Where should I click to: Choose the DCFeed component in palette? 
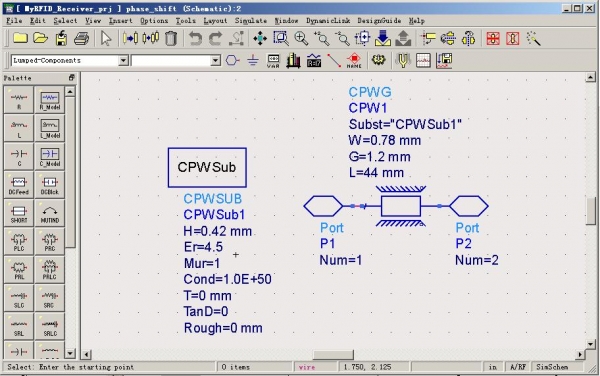19,184
